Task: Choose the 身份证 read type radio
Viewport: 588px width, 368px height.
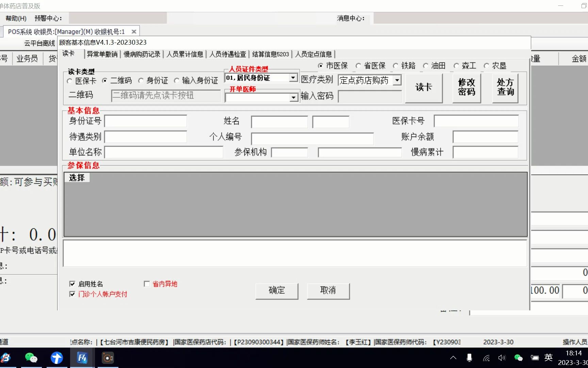Action: coord(141,81)
